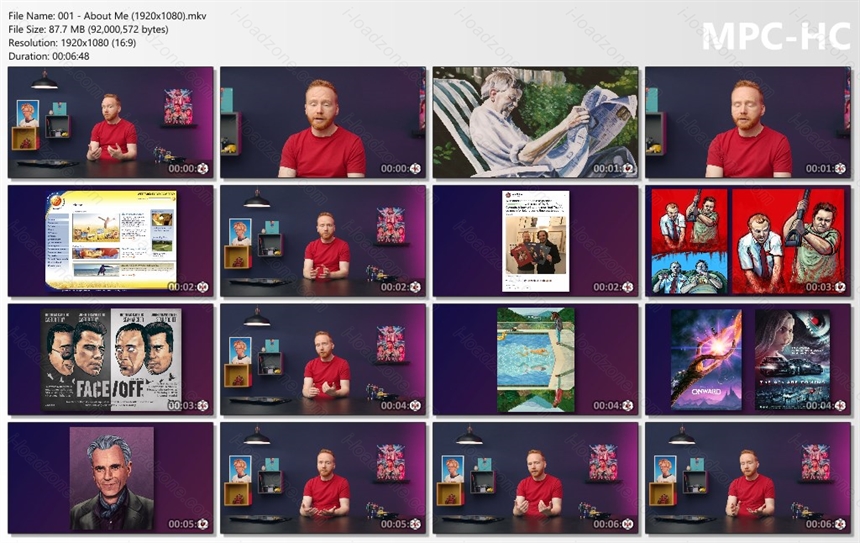This screenshot has width=860, height=543.
Task: Click the timestamp on portrait thumbnail
Action: (188, 524)
